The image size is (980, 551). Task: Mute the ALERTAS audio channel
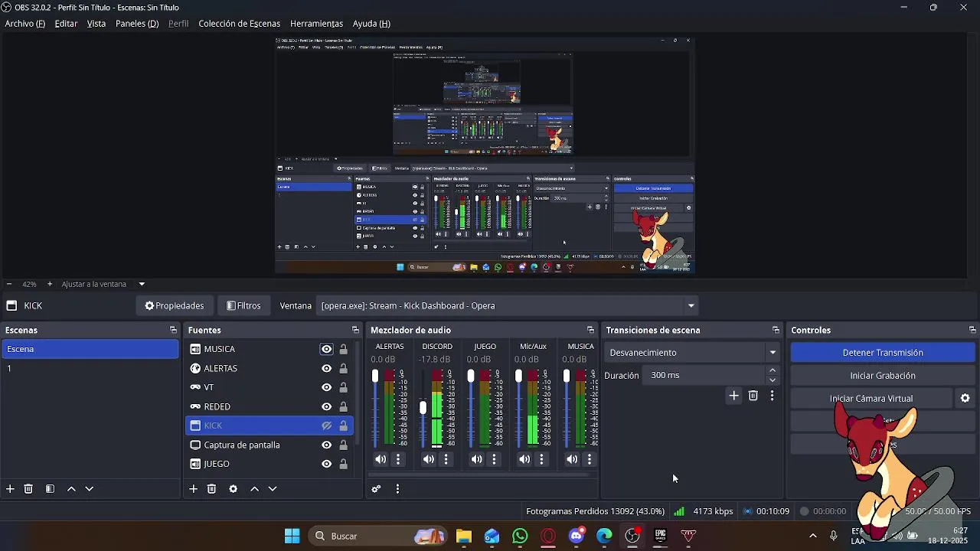point(381,459)
